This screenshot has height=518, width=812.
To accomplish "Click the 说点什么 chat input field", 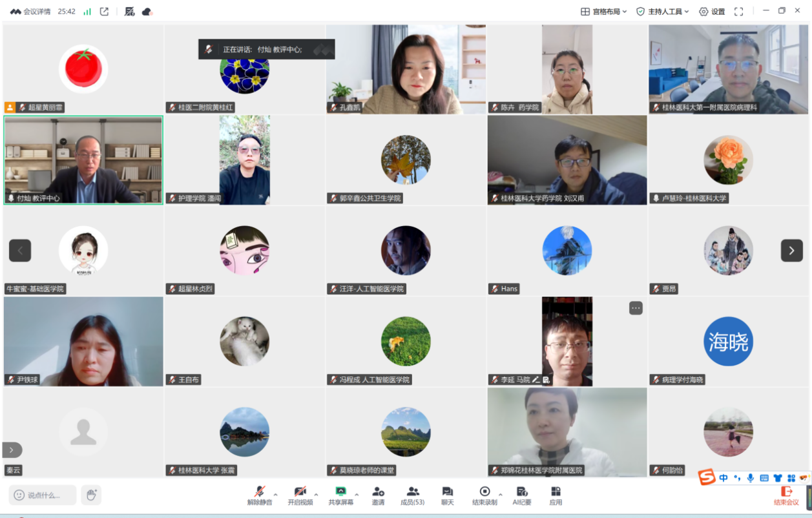I will click(x=43, y=495).
